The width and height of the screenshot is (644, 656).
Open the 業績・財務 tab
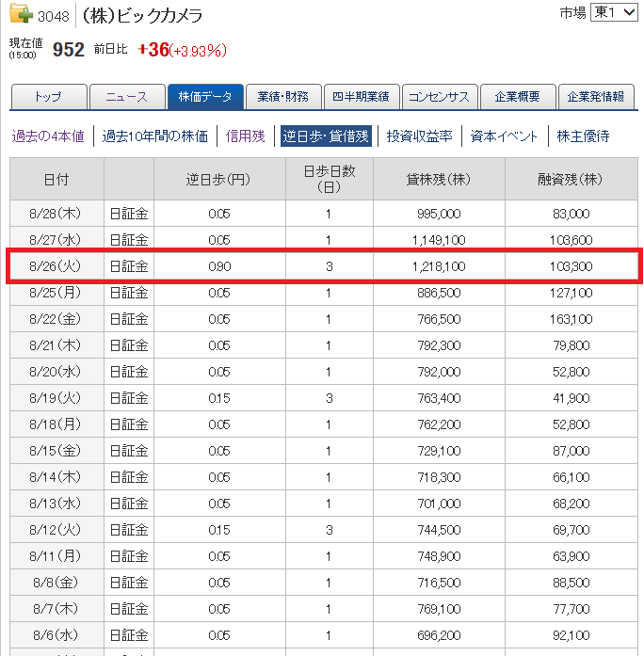pyautogui.click(x=283, y=97)
